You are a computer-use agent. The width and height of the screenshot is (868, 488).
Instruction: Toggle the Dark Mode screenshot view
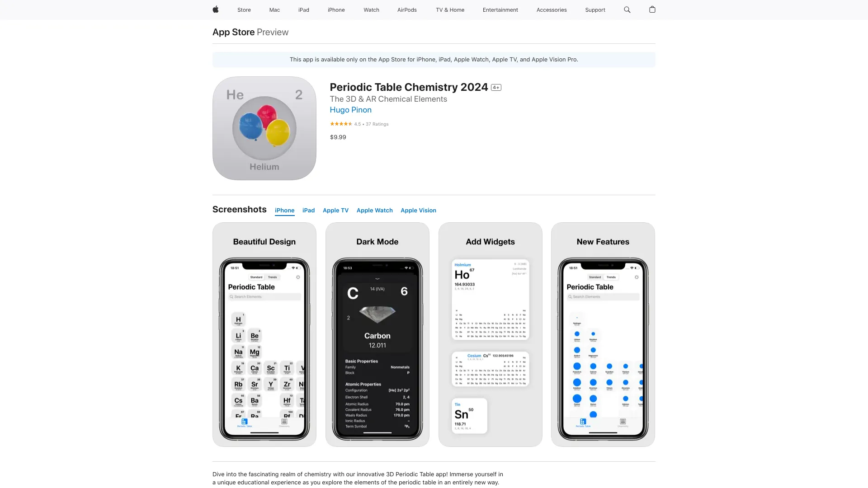coord(377,333)
